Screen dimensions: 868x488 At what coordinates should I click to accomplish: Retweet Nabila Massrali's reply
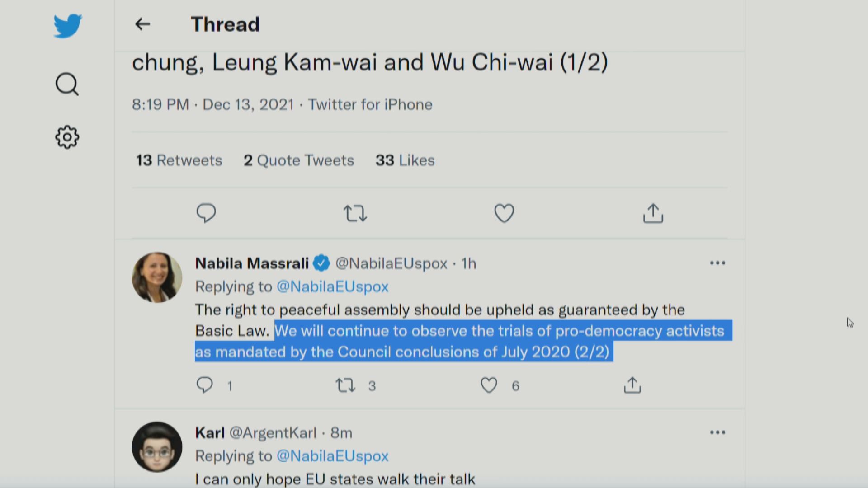click(345, 385)
